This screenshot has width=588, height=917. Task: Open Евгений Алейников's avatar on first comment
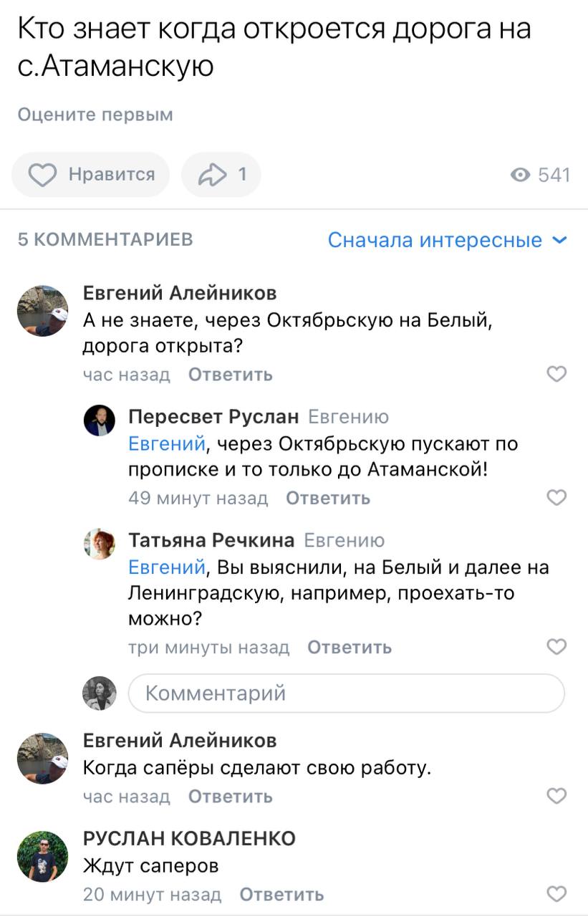click(42, 311)
